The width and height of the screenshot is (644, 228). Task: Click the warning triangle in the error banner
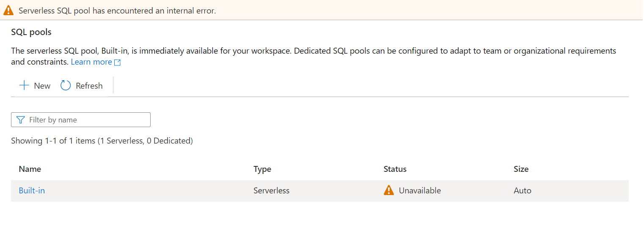(8, 10)
